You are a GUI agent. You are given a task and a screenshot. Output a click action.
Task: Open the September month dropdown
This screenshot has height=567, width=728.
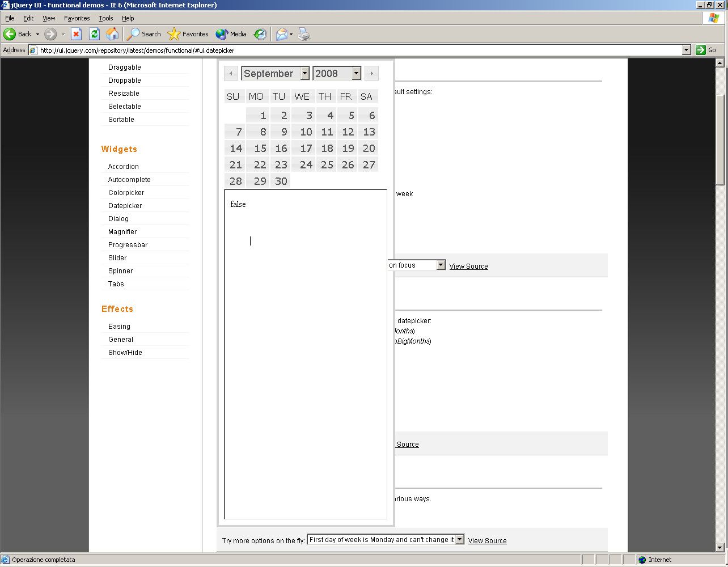tap(304, 73)
